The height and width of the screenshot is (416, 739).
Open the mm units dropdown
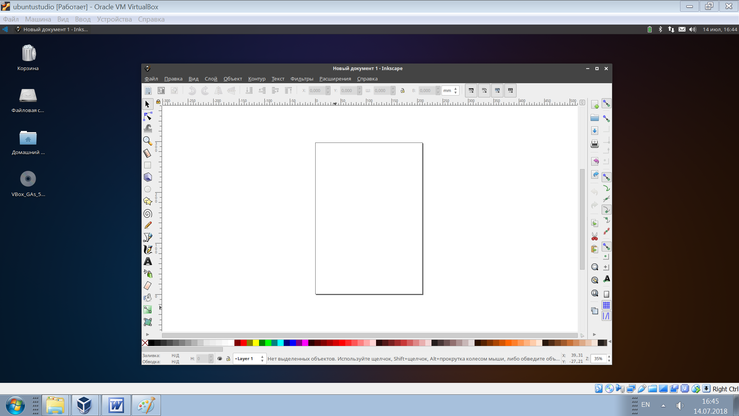tap(450, 90)
